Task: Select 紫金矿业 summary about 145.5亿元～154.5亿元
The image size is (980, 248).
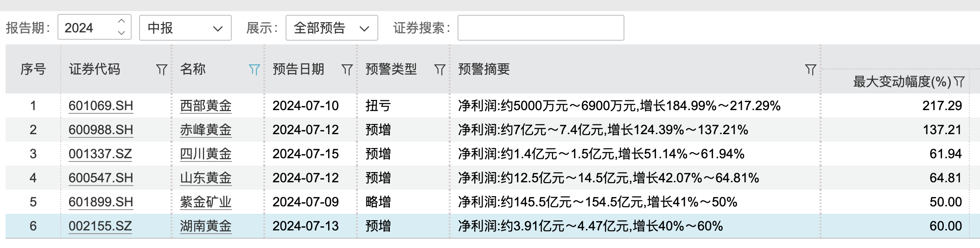Action: click(x=598, y=202)
